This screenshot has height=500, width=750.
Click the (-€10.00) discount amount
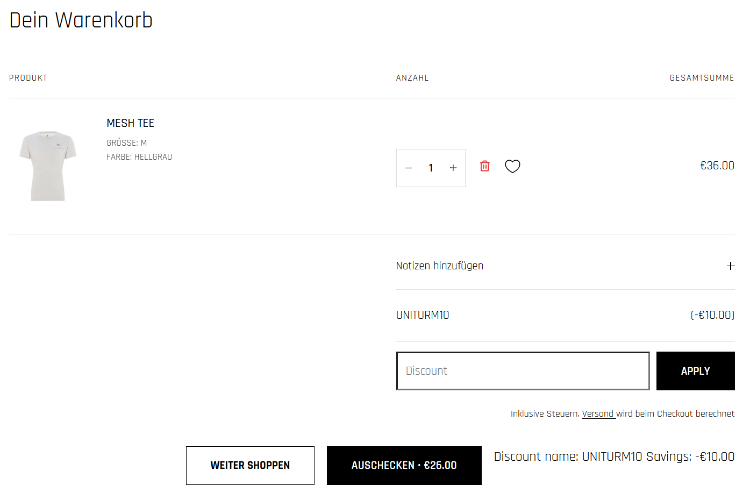712,316
